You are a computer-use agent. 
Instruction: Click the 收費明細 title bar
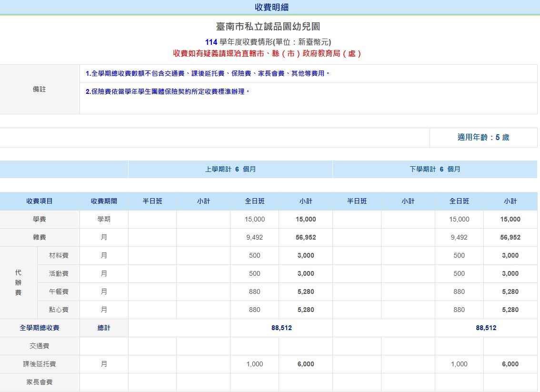(x=270, y=7)
